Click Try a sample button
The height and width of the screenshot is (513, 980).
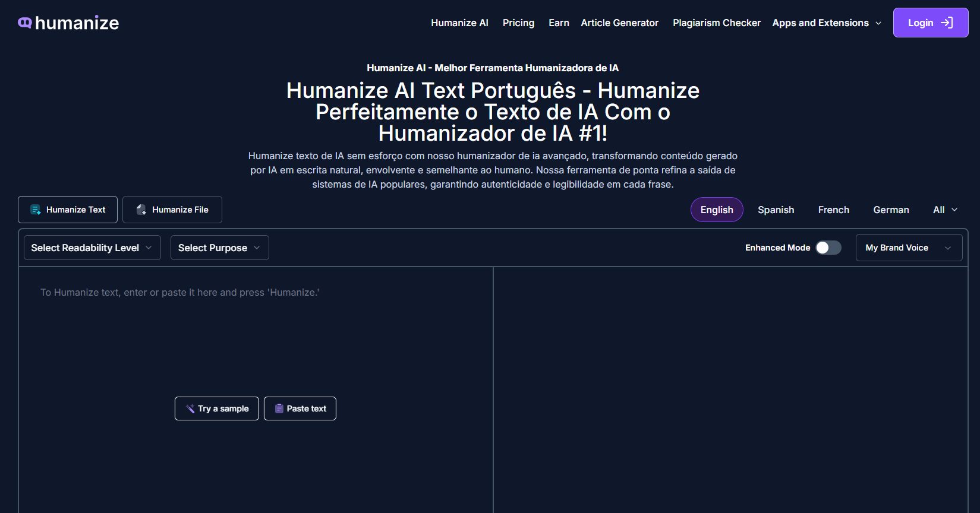tap(217, 408)
